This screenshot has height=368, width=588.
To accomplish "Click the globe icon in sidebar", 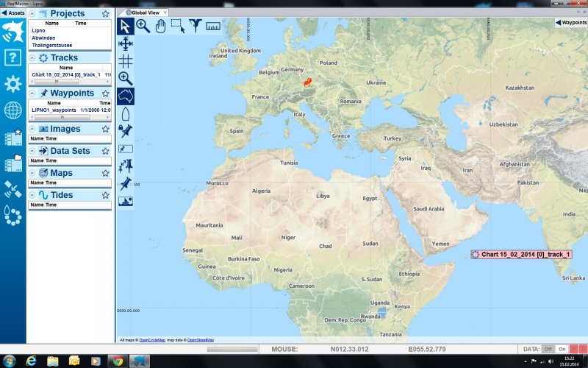I will pyautogui.click(x=12, y=110).
